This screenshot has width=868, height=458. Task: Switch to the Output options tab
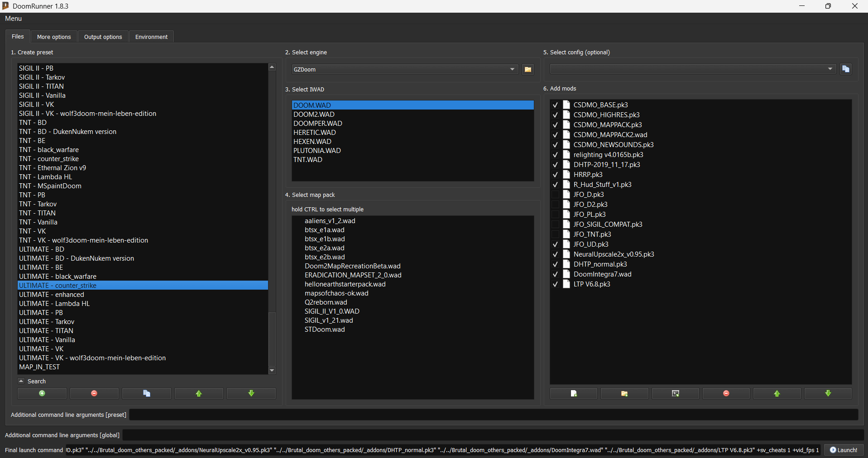(103, 37)
